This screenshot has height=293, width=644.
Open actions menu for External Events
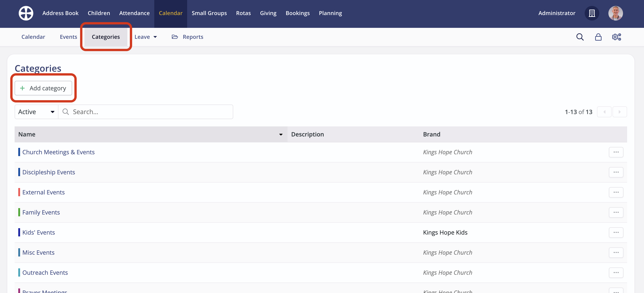coord(616,192)
